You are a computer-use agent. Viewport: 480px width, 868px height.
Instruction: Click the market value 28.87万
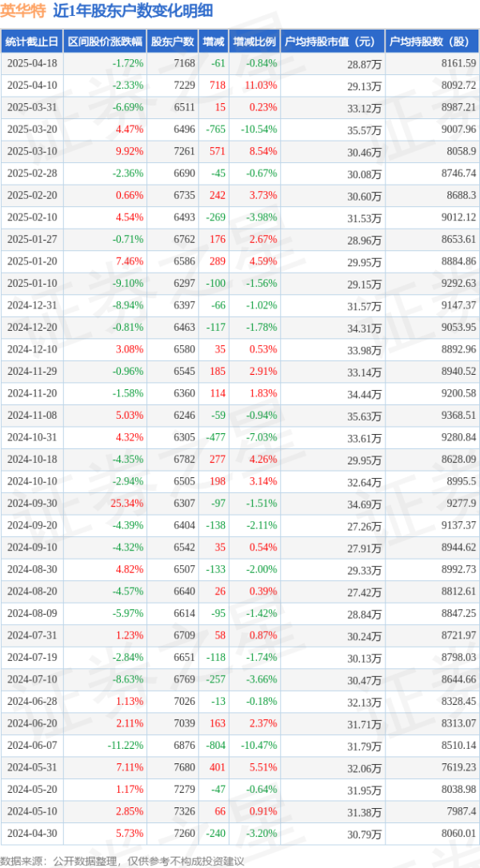pyautogui.click(x=365, y=64)
